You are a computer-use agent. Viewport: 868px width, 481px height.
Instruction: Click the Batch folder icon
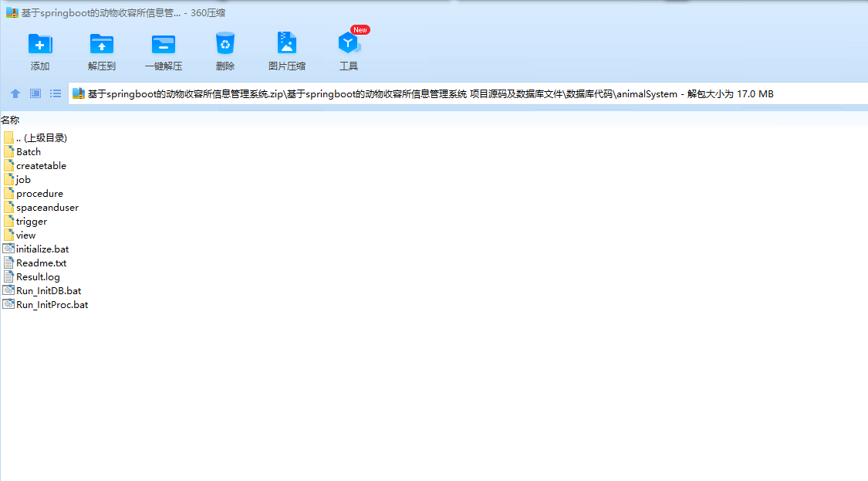(x=8, y=151)
